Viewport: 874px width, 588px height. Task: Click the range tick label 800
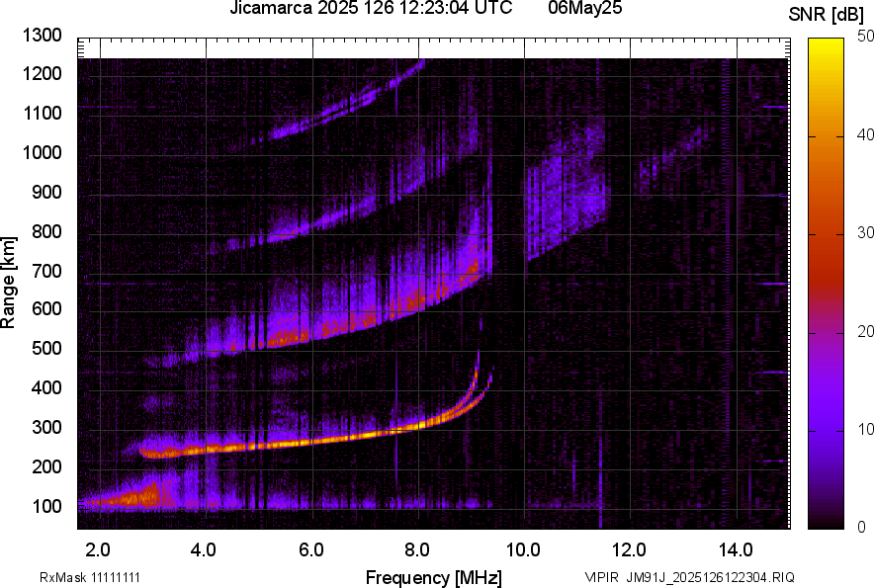click(x=46, y=231)
